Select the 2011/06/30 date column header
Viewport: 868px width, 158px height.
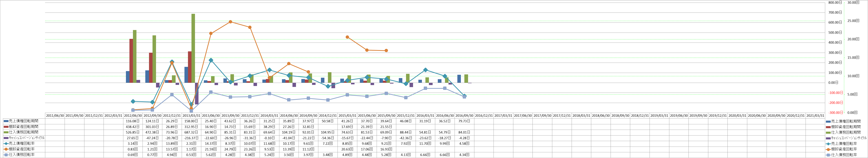click(55, 116)
